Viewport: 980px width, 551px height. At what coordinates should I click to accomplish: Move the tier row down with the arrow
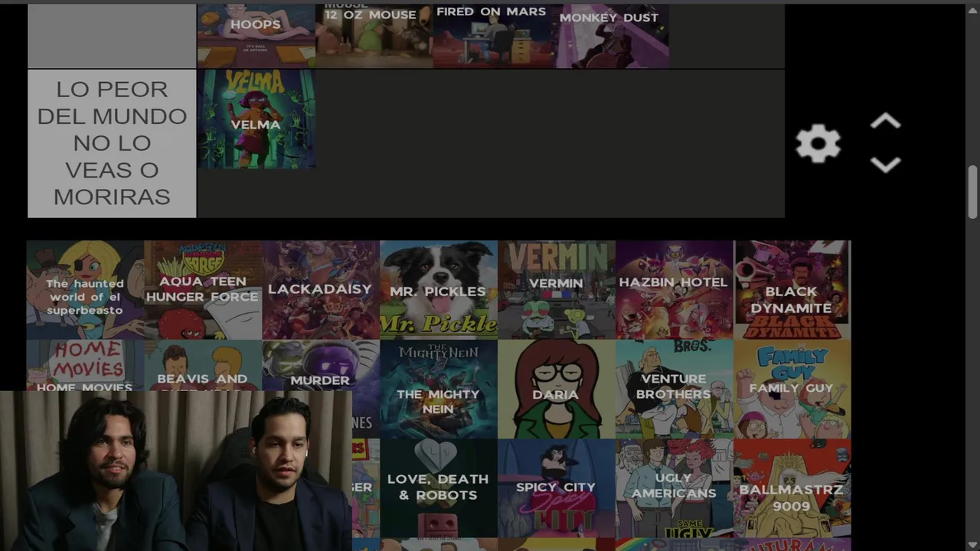885,165
